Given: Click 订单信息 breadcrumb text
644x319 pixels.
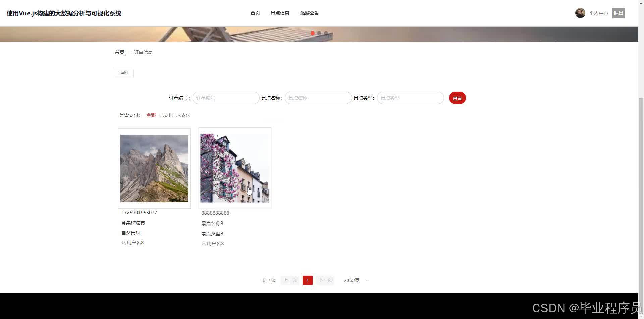Looking at the screenshot, I should click(x=143, y=52).
